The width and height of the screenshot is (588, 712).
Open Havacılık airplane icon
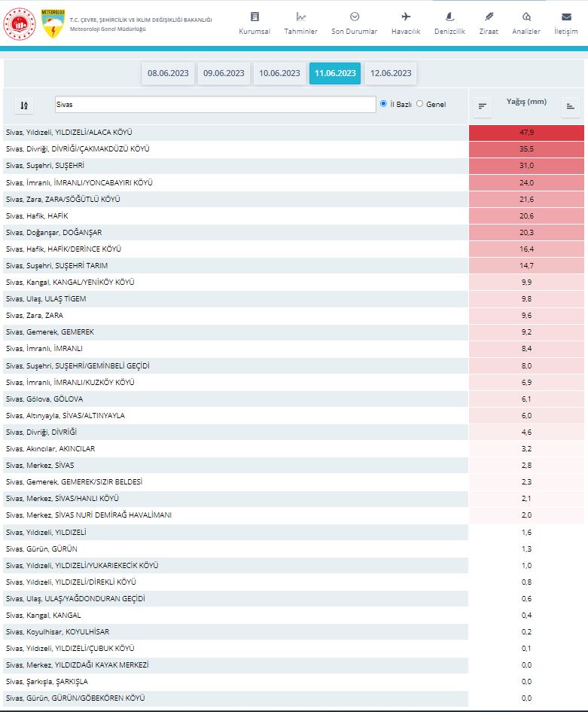coord(406,17)
